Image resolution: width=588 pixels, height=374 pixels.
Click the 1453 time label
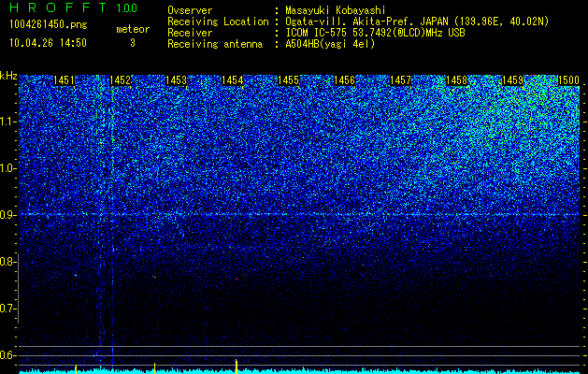click(x=177, y=80)
